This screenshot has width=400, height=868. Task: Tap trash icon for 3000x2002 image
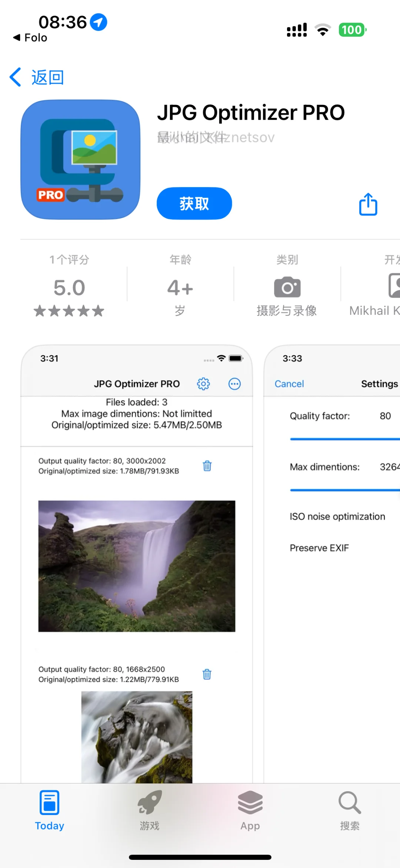[207, 466]
